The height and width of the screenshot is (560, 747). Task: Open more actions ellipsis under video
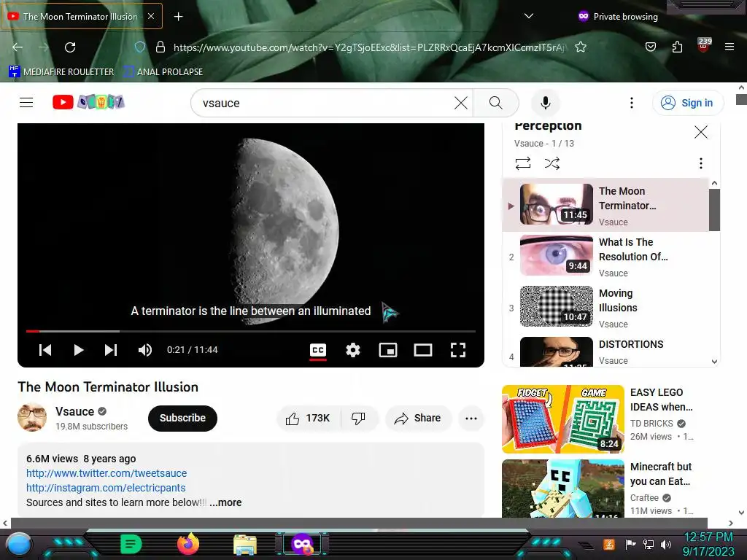coord(471,418)
